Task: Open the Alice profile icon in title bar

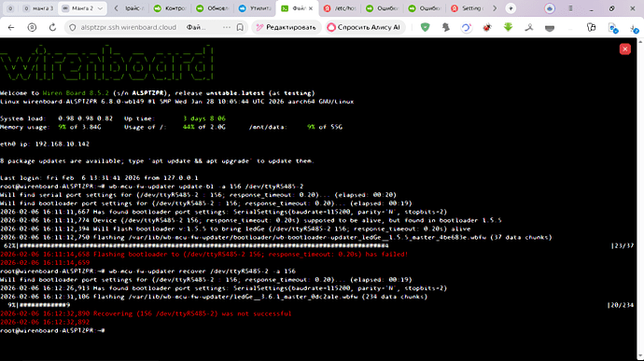Action: (550, 8)
